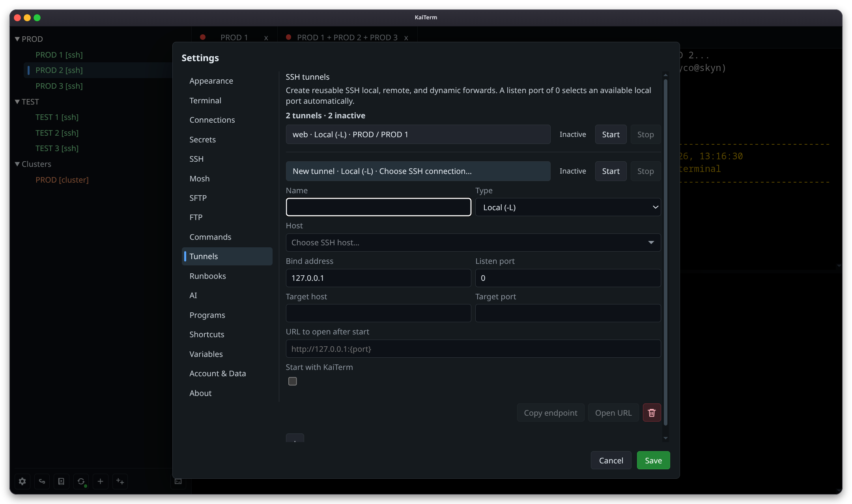The width and height of the screenshot is (852, 504).
Task: Collapse the TEST group in sidebar
Action: tap(17, 102)
